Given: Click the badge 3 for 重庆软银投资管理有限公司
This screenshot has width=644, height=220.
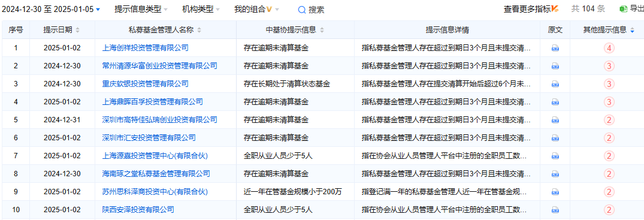Looking at the screenshot, I should (x=609, y=85).
